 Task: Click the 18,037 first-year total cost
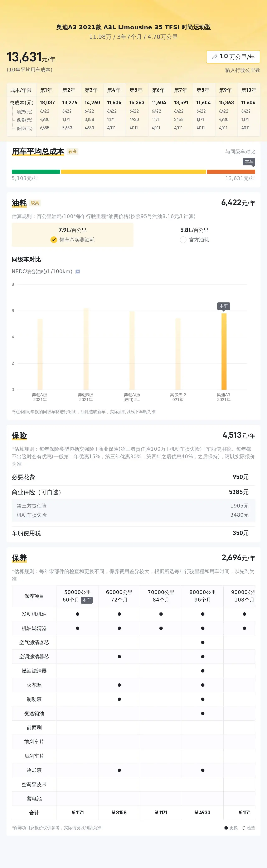pos(47,102)
